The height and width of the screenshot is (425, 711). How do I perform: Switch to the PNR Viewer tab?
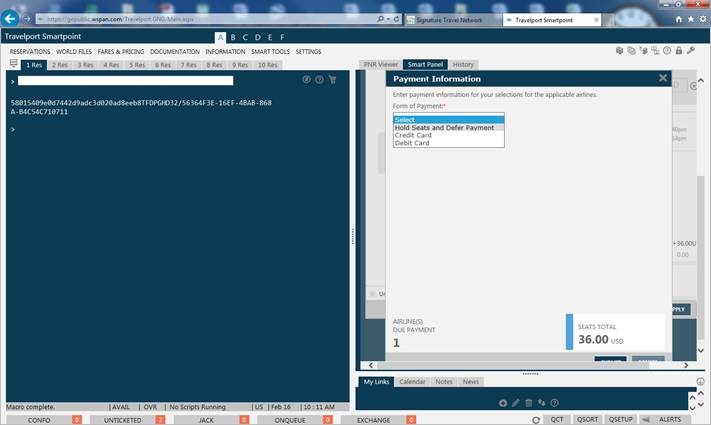(380, 64)
